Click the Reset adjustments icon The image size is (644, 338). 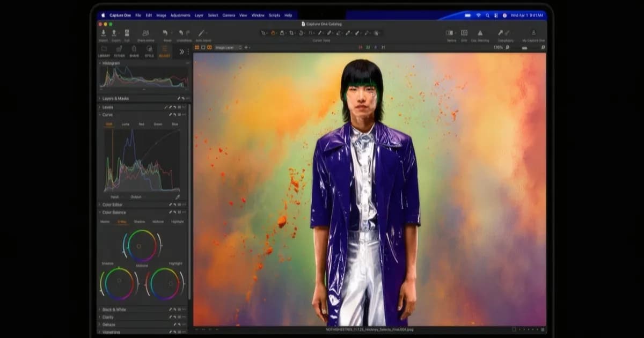[x=166, y=33]
